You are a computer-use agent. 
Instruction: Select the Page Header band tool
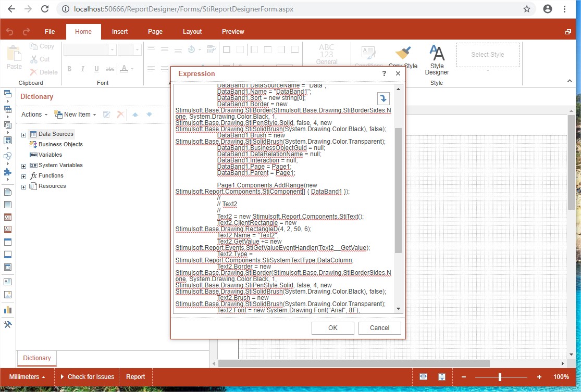[x=7, y=217]
